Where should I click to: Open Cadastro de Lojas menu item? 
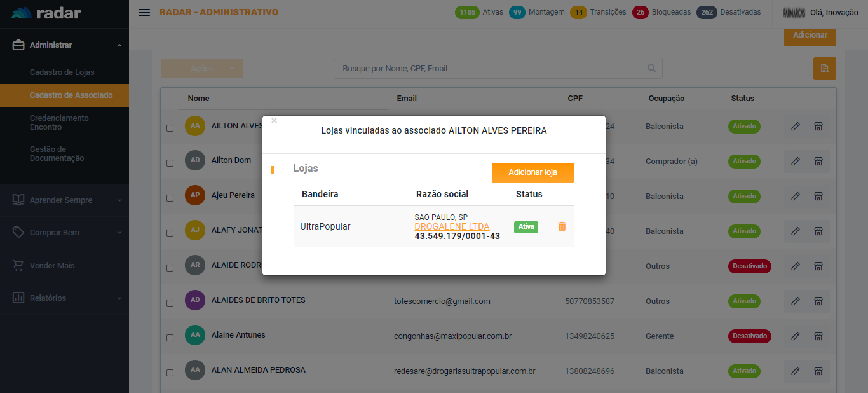click(62, 72)
